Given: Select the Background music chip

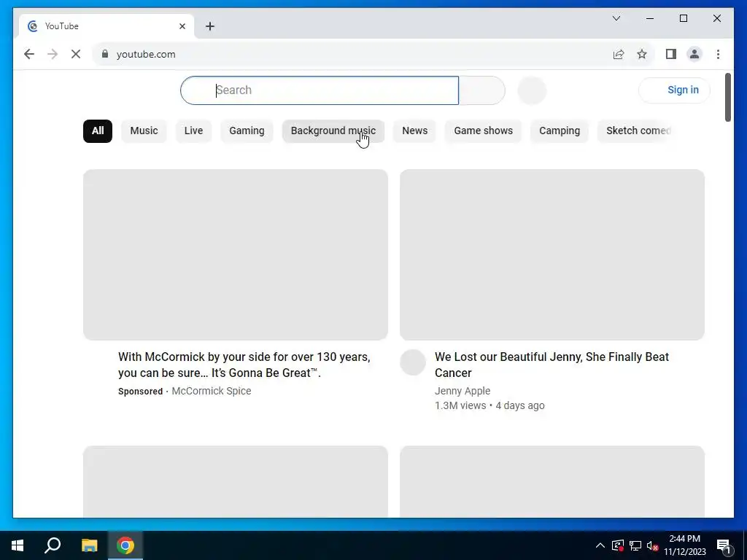Looking at the screenshot, I should (x=333, y=131).
